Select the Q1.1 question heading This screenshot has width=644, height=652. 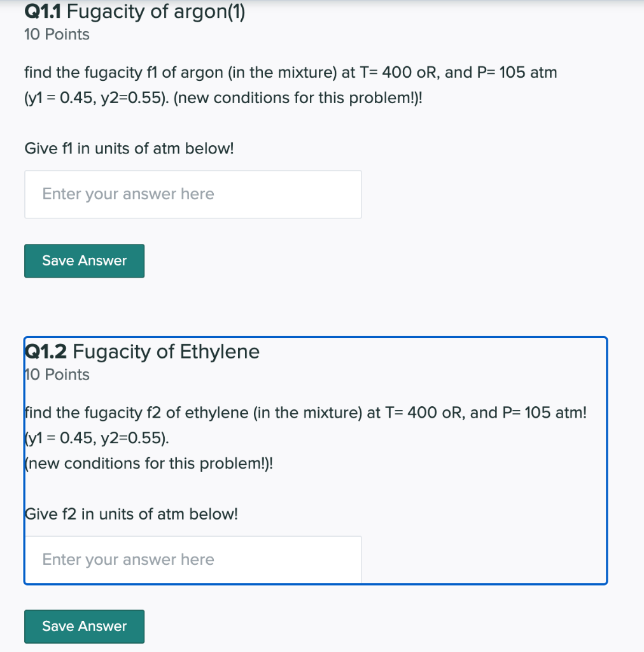134,11
